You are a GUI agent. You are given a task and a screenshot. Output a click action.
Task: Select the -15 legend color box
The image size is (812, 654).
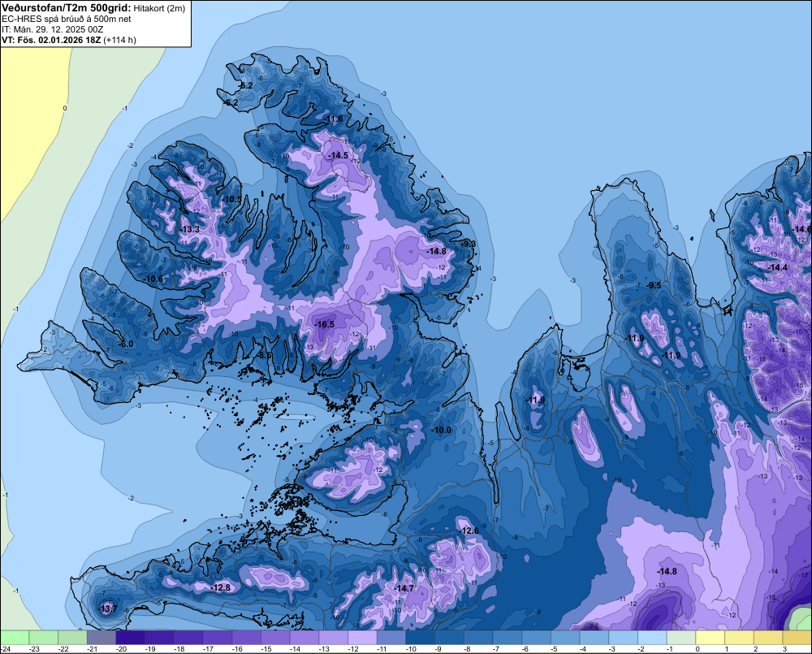click(x=275, y=637)
